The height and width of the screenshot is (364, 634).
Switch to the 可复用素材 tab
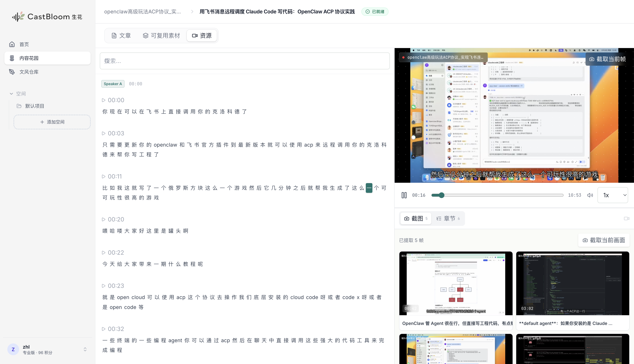coord(161,35)
